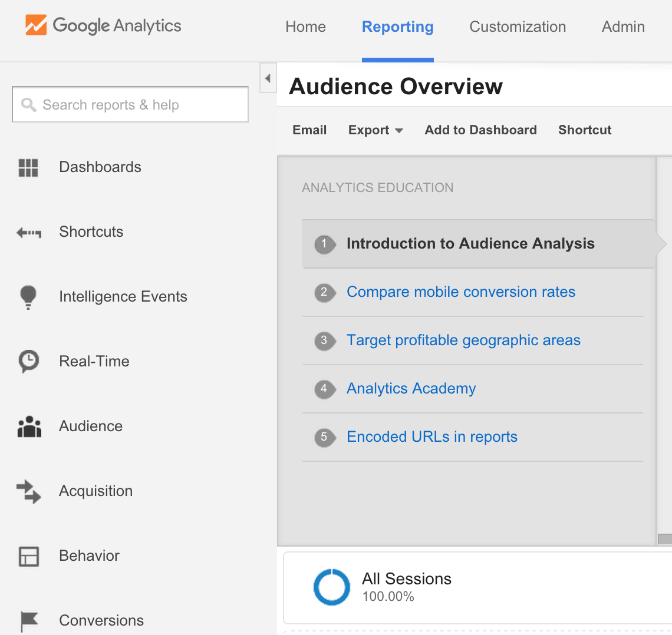Open the Export dropdown
Image resolution: width=672 pixels, height=635 pixels.
click(375, 130)
